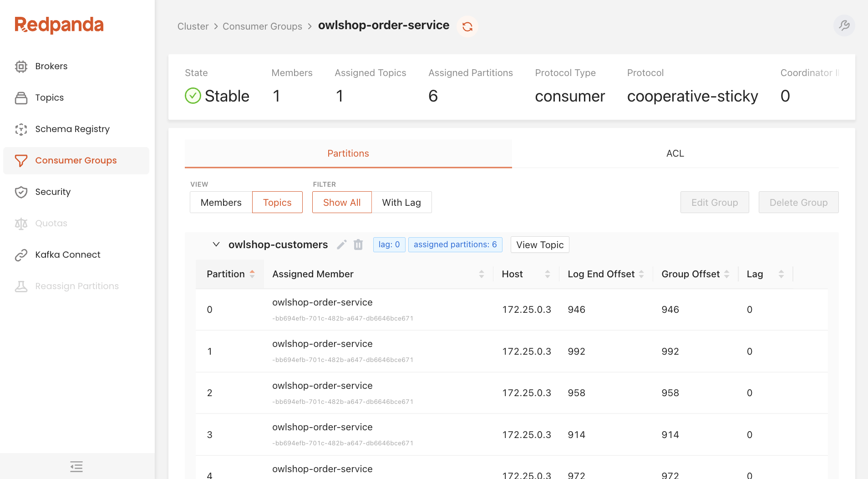Click host 172.25.0.3 in partition 0 row
Screen dimensions: 868x479
coord(527,310)
